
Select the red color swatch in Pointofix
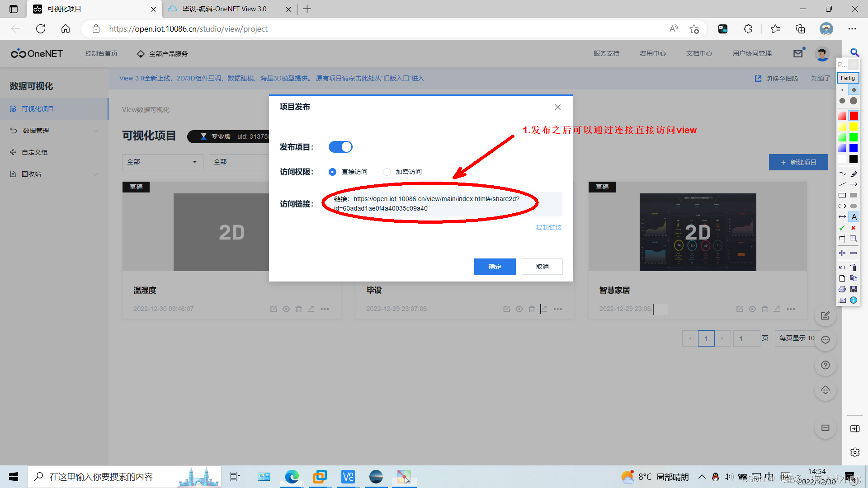[x=854, y=116]
